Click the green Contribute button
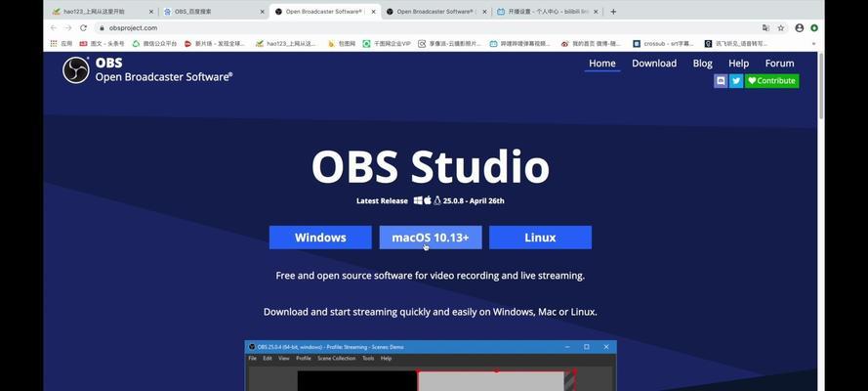The width and height of the screenshot is (868, 391). pos(771,81)
